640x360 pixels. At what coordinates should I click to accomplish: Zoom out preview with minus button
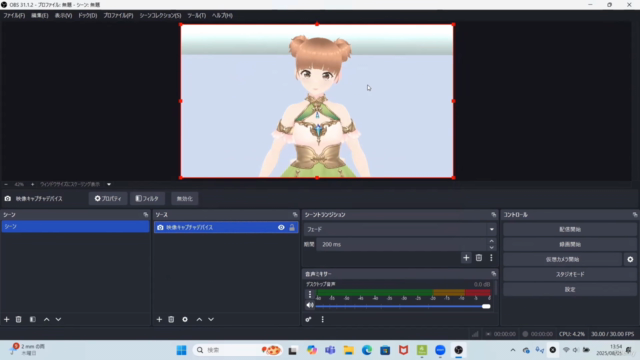tap(6, 184)
